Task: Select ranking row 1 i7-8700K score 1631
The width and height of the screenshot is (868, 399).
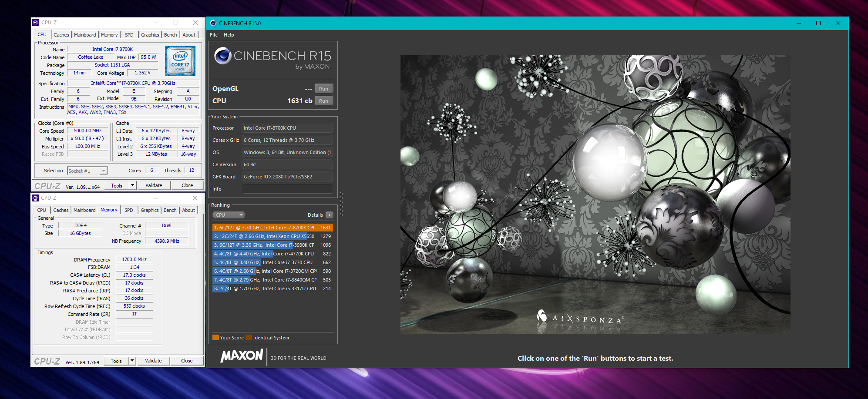Action: click(273, 228)
